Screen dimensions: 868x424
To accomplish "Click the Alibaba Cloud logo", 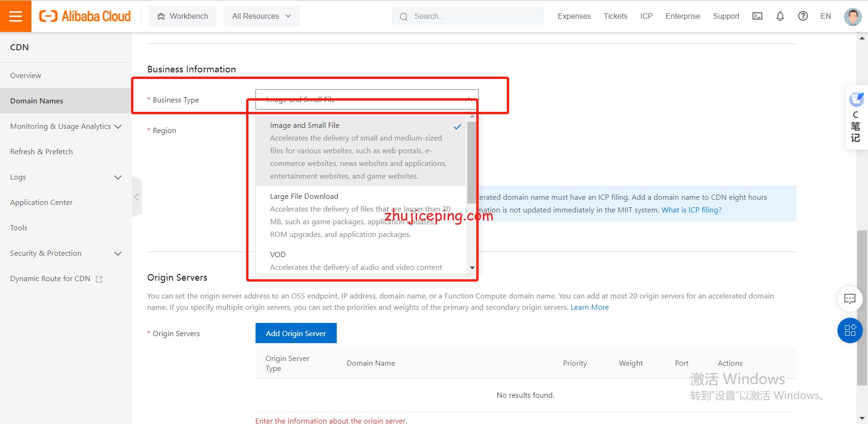I will [x=85, y=16].
